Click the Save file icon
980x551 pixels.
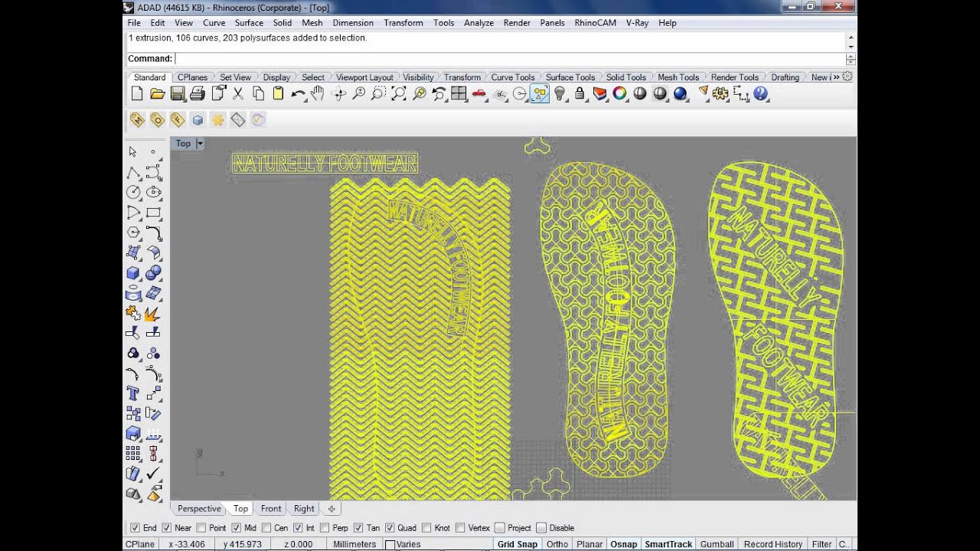(178, 93)
